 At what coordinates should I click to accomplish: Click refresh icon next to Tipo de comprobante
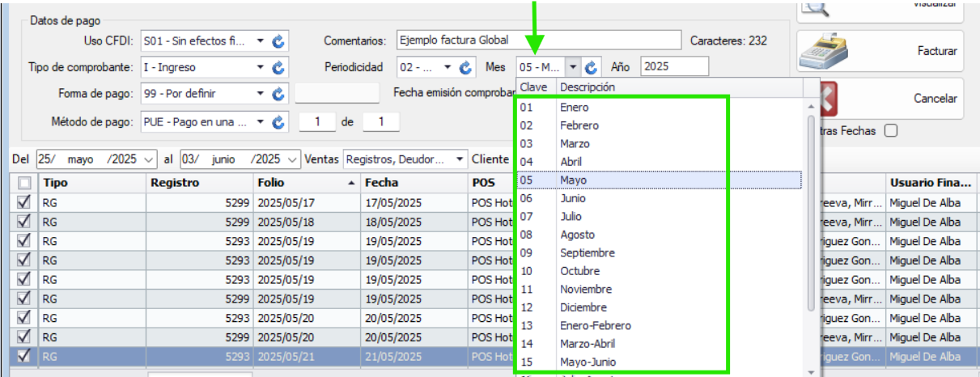click(x=279, y=68)
